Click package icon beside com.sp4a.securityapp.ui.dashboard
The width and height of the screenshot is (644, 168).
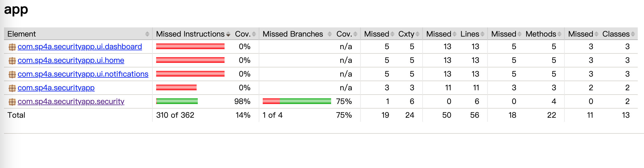point(12,47)
